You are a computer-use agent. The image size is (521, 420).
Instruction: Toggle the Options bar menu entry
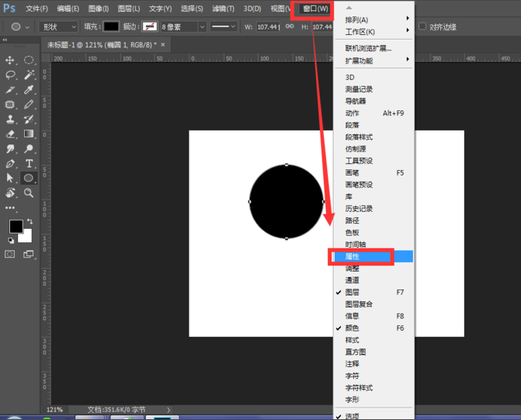click(x=373, y=415)
